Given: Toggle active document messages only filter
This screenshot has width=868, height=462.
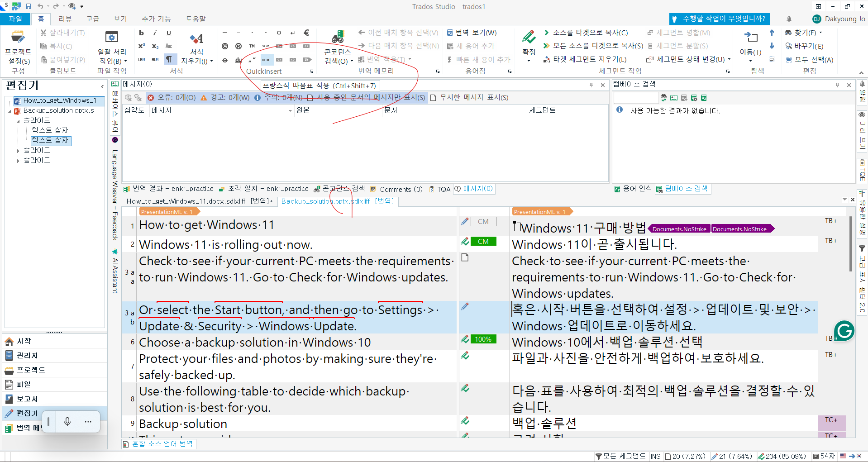Looking at the screenshot, I should click(366, 97).
